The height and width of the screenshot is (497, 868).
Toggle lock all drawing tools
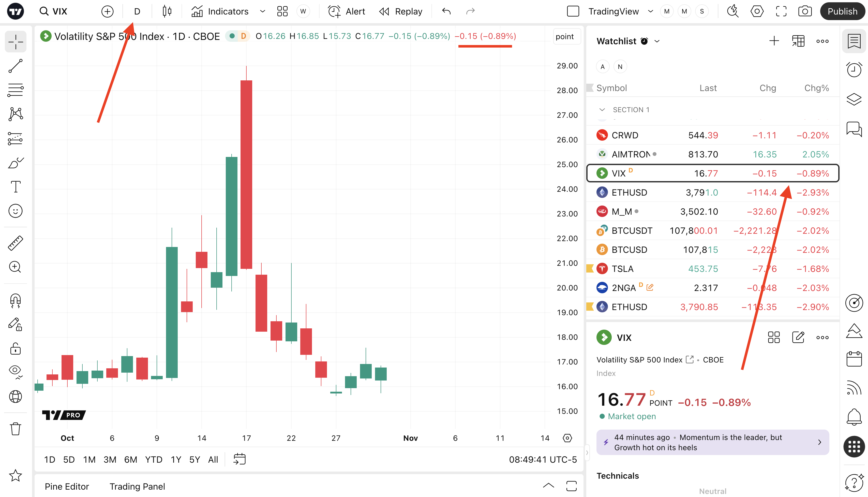point(15,349)
